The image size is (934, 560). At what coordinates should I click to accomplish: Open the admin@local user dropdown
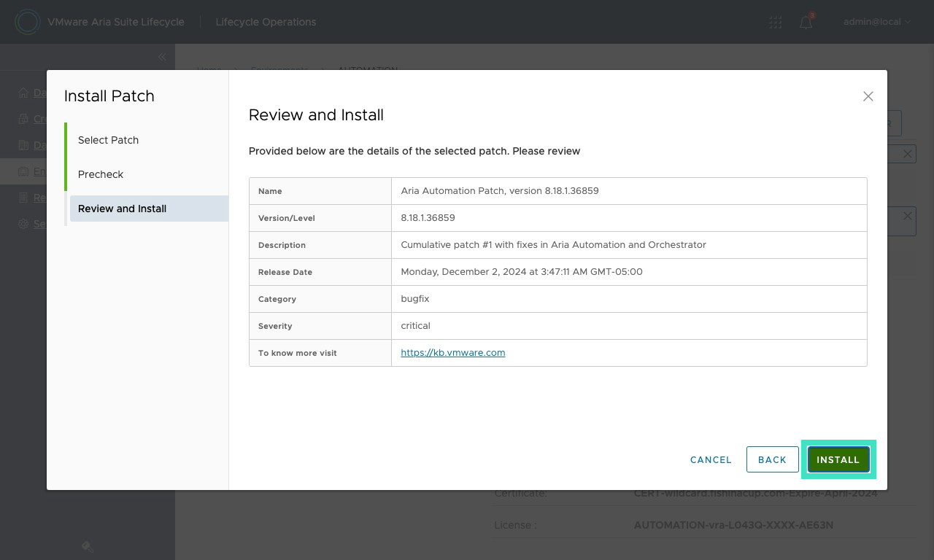pos(877,22)
